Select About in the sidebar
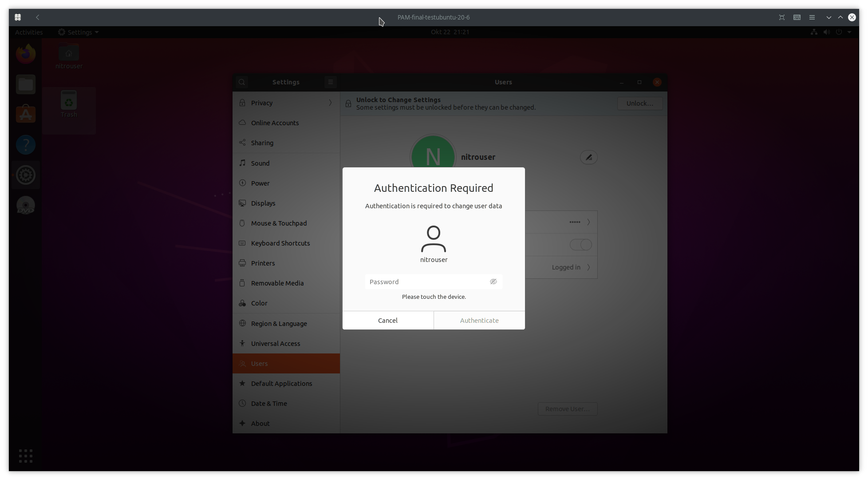Image resolution: width=868 pixels, height=480 pixels. pos(286,424)
